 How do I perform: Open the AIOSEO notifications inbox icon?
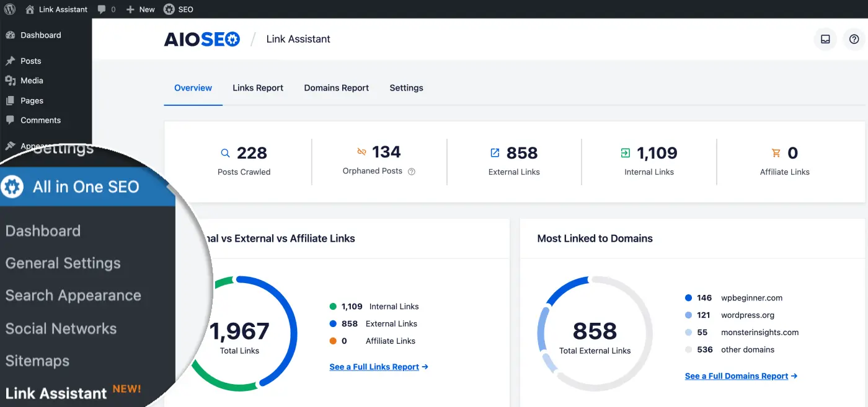825,39
